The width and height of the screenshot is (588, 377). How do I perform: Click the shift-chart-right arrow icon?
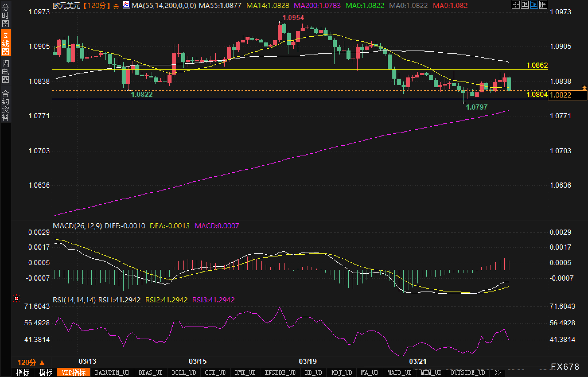(543, 5)
